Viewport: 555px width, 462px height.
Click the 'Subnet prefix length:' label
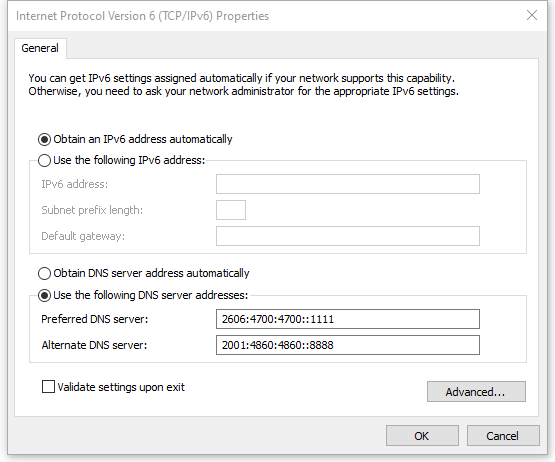92,210
